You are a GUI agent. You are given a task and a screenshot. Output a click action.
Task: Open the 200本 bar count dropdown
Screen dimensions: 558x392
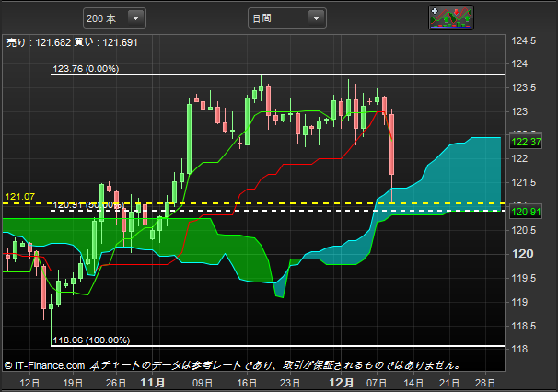[114, 18]
